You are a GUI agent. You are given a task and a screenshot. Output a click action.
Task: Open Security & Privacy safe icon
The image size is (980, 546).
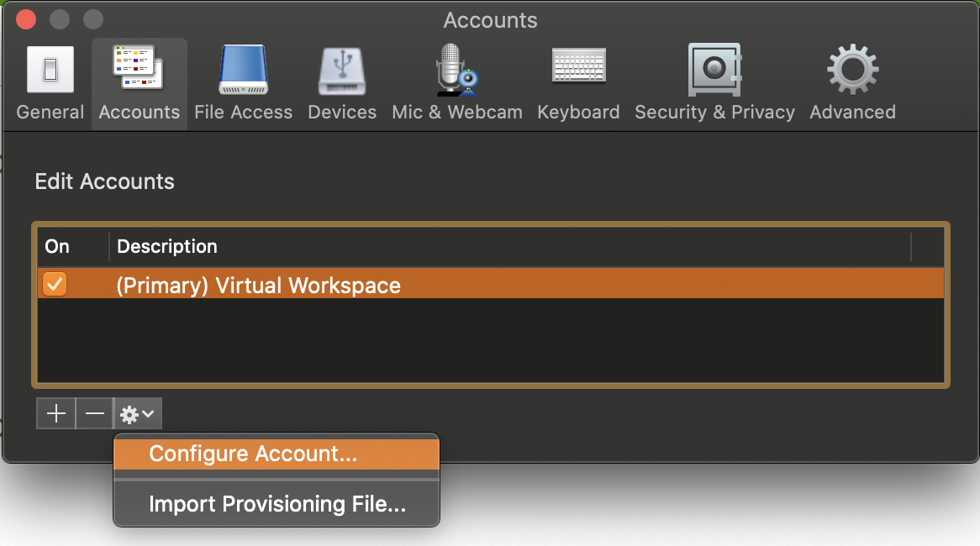coord(714,84)
